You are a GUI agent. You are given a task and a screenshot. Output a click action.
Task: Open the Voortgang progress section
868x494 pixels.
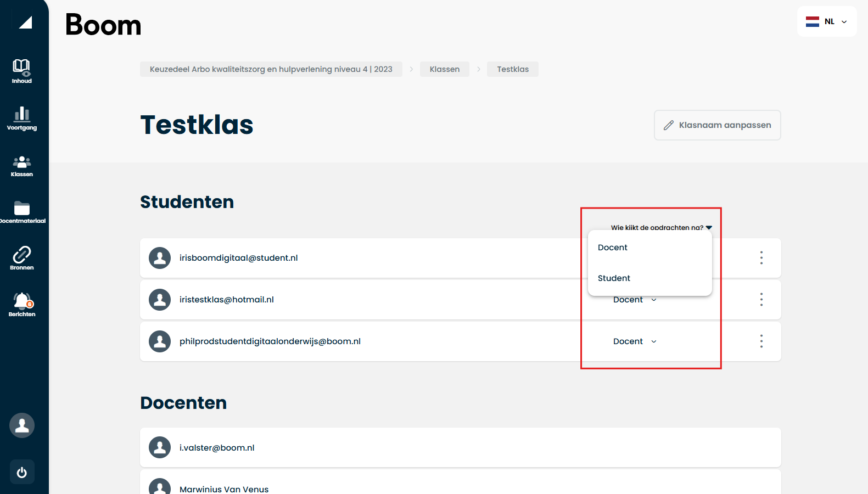tap(22, 118)
